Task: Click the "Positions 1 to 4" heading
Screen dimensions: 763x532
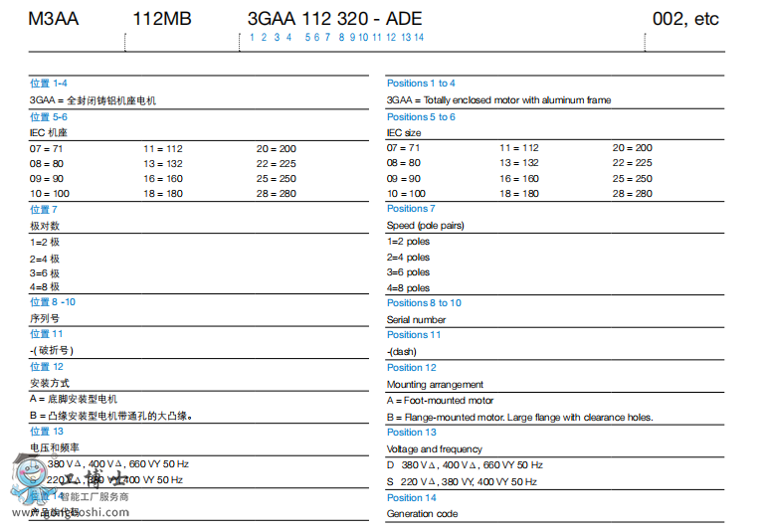Action: click(x=421, y=84)
